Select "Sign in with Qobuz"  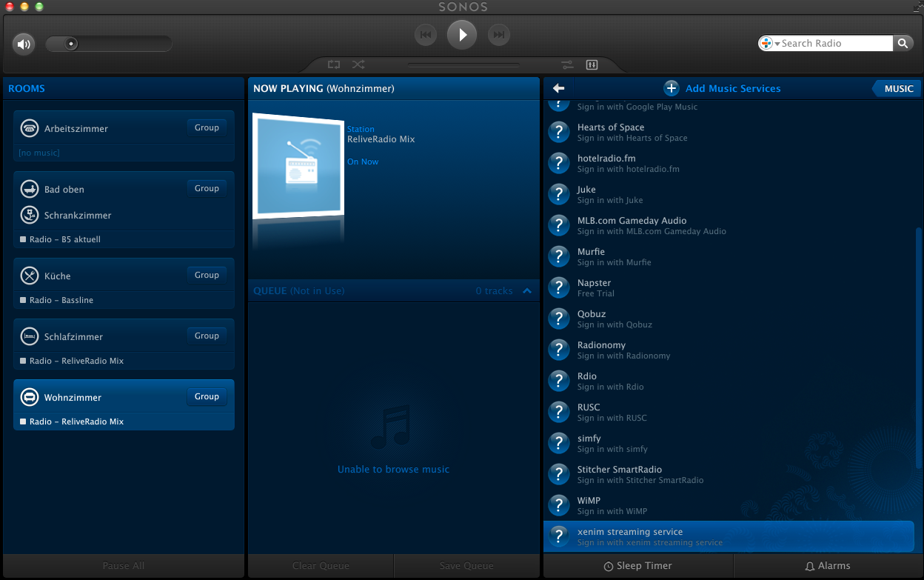point(615,325)
